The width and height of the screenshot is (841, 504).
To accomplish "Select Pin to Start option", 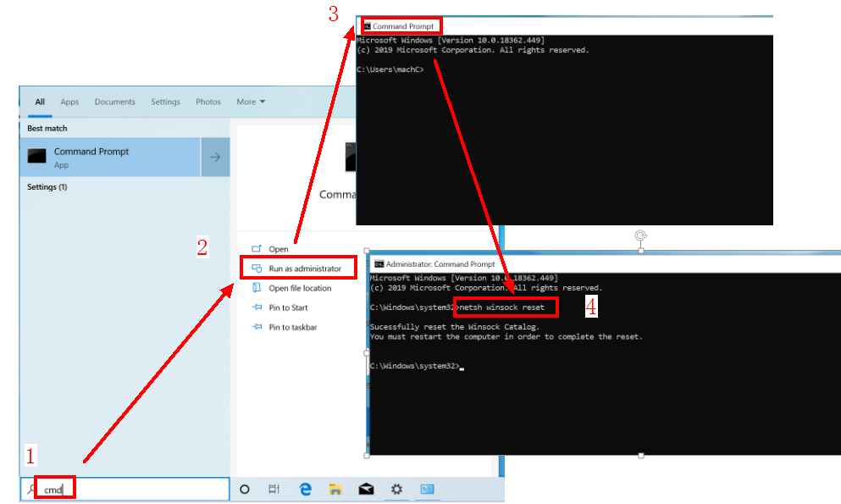I will click(x=288, y=307).
